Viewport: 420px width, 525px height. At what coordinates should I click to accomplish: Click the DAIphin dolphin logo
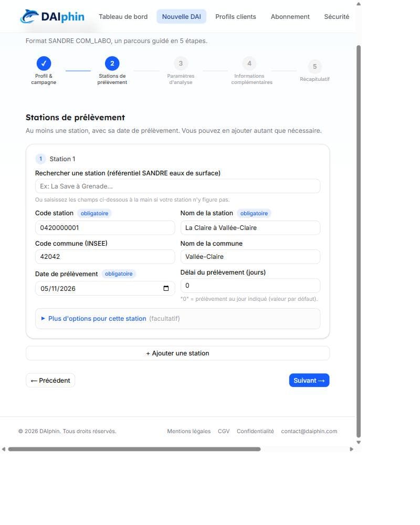click(x=52, y=16)
